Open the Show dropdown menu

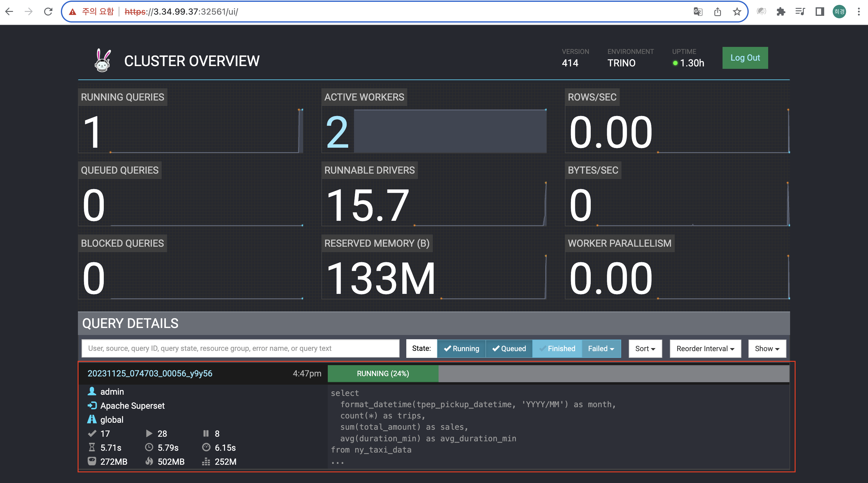tap(767, 348)
